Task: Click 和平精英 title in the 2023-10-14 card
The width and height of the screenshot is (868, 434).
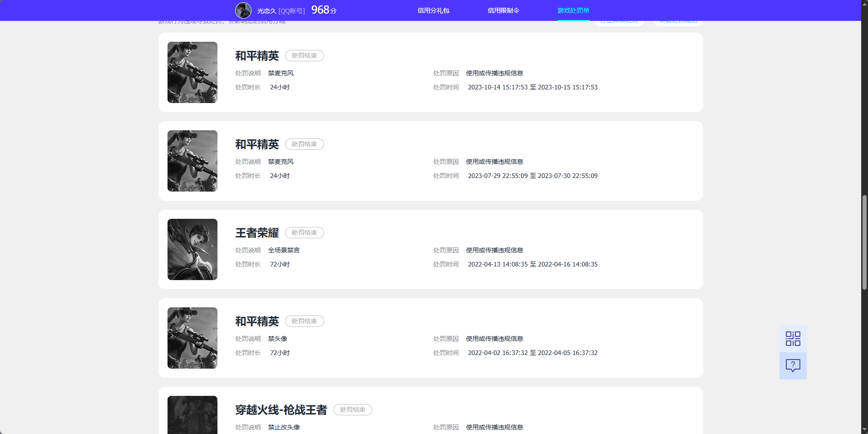Action: (x=257, y=56)
